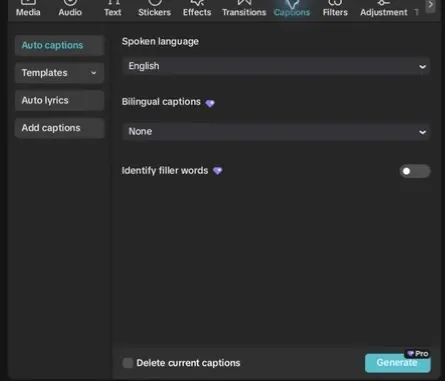The height and width of the screenshot is (381, 445).
Task: Choose Add captions option
Action: coord(59,128)
